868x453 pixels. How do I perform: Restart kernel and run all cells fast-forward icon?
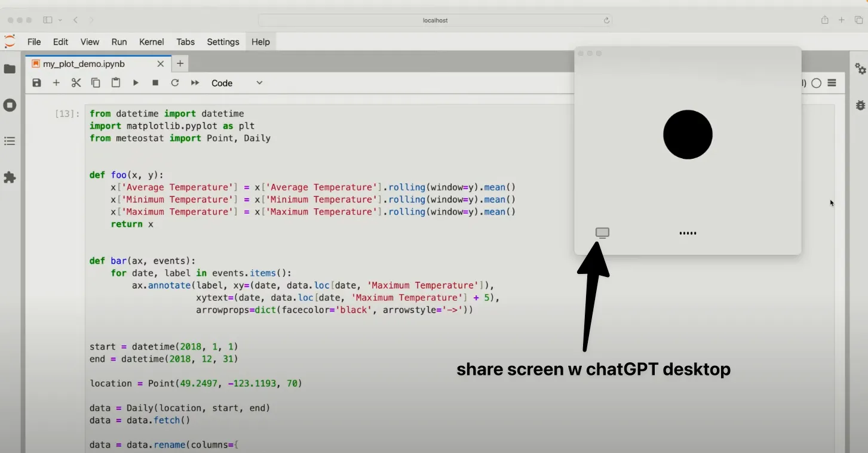(x=195, y=83)
